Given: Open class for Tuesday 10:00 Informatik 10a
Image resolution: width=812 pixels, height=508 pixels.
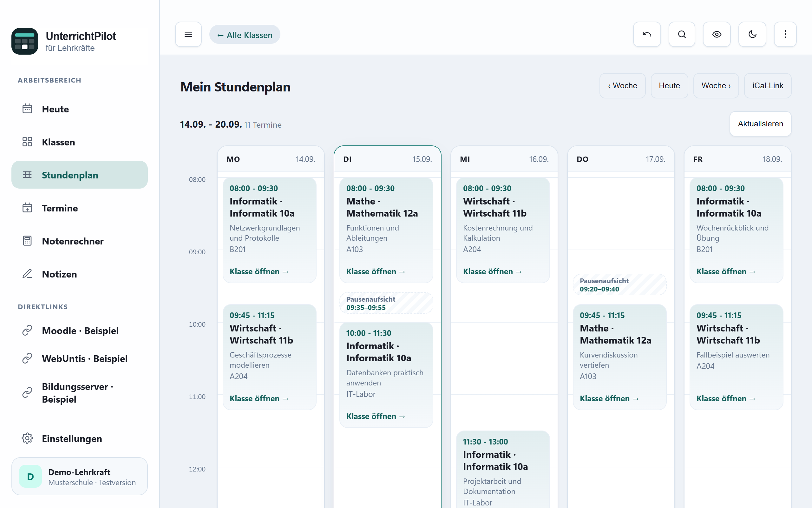Looking at the screenshot, I should 376,416.
